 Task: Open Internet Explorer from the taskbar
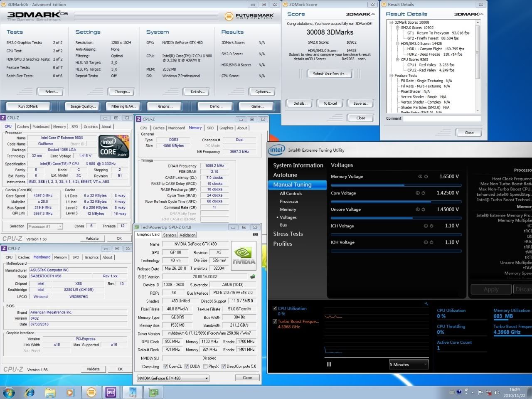tap(30, 392)
